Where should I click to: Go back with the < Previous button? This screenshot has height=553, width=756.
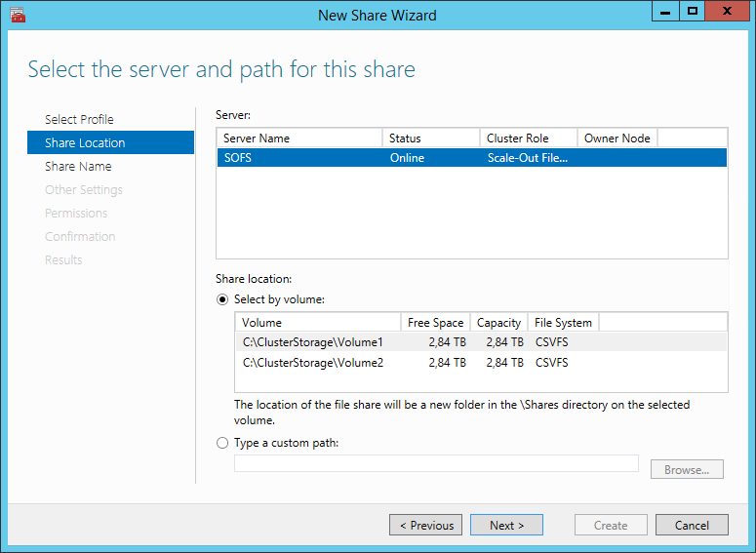tap(425, 525)
